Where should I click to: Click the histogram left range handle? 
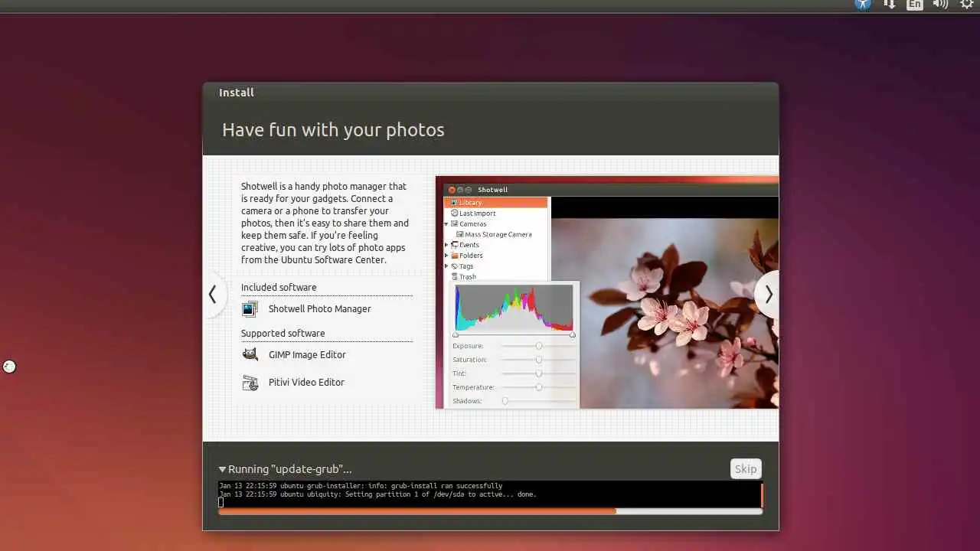coord(456,335)
